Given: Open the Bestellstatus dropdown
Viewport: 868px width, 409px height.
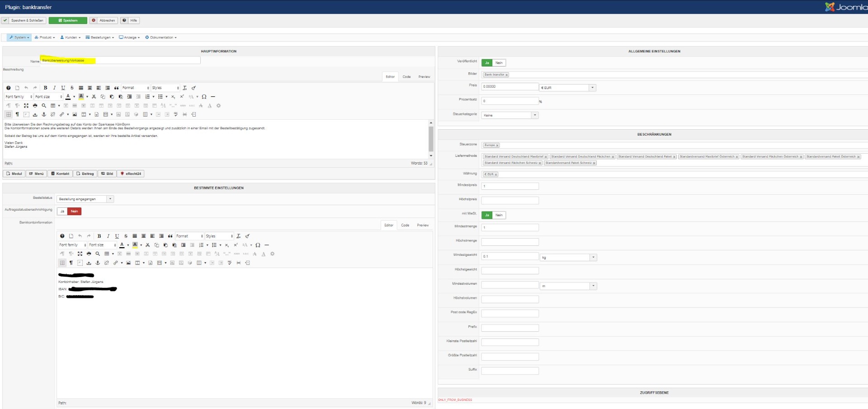Looking at the screenshot, I should point(85,199).
